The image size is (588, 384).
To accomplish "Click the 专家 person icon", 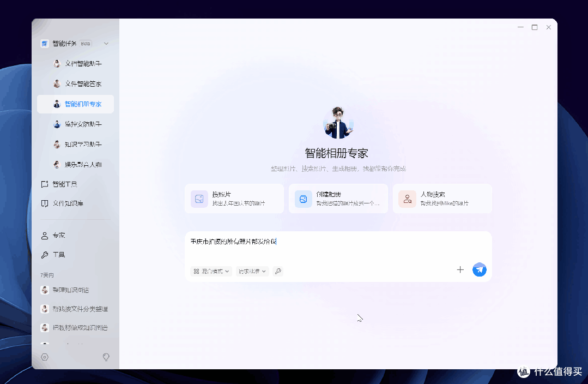I will pyautogui.click(x=45, y=235).
